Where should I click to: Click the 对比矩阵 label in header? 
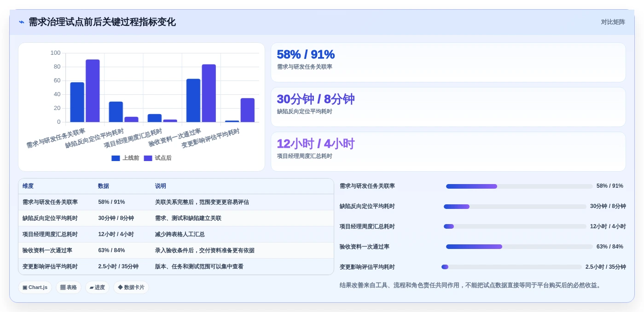pyautogui.click(x=613, y=22)
